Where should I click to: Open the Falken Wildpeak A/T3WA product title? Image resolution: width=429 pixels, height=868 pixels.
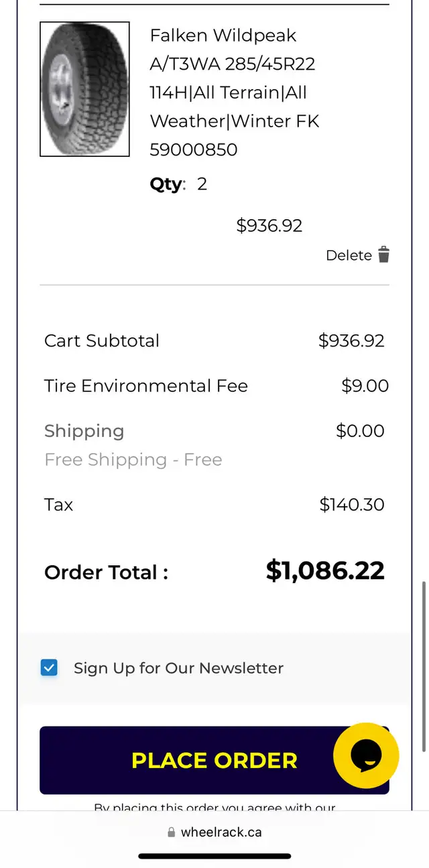(235, 92)
